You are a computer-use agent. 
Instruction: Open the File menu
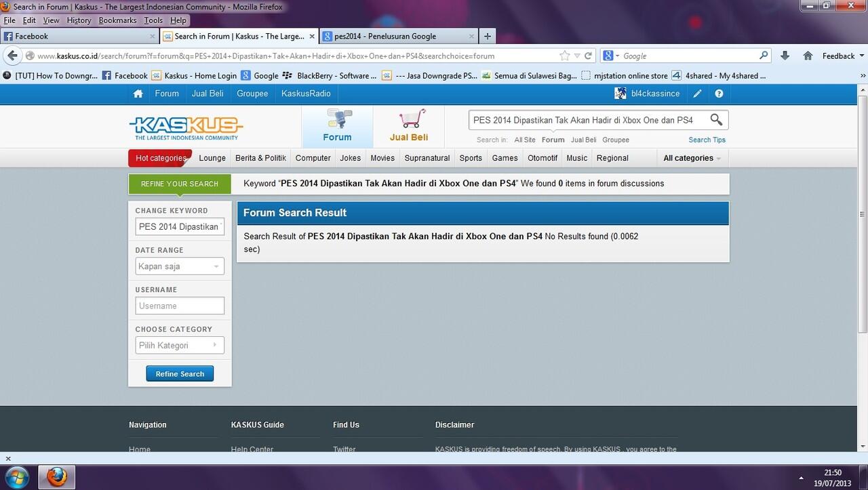(9, 20)
